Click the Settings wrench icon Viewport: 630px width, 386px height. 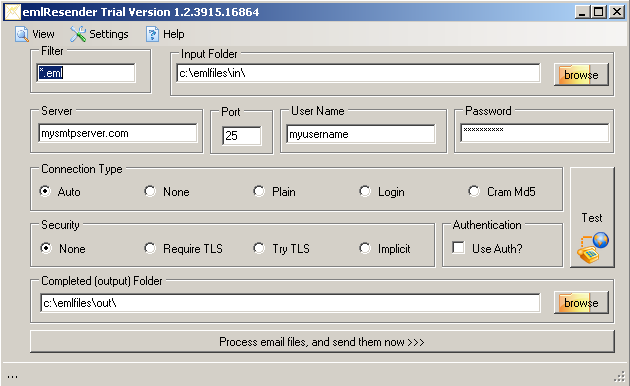click(x=78, y=34)
